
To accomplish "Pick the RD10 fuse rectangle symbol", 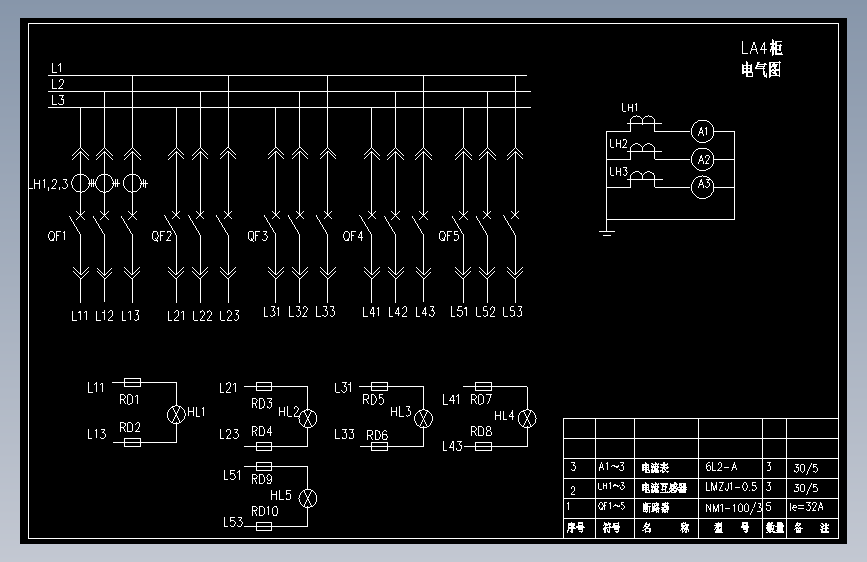I will pos(264,526).
